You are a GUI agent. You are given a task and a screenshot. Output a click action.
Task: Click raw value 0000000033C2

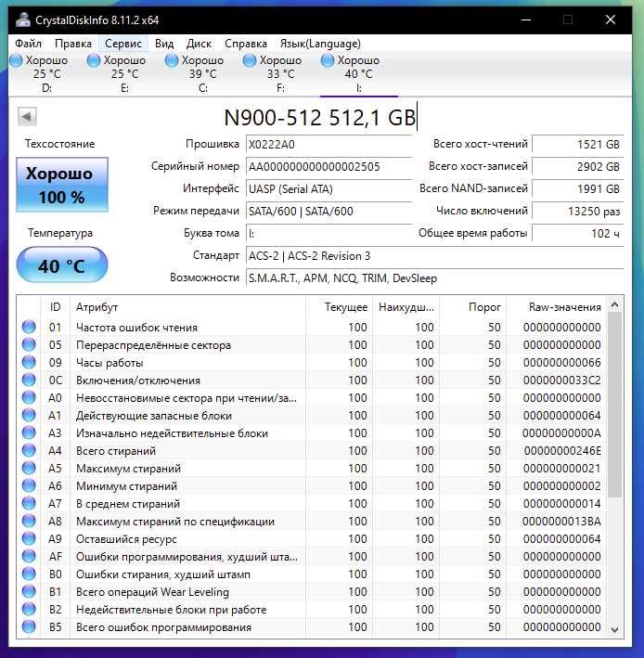click(x=561, y=381)
